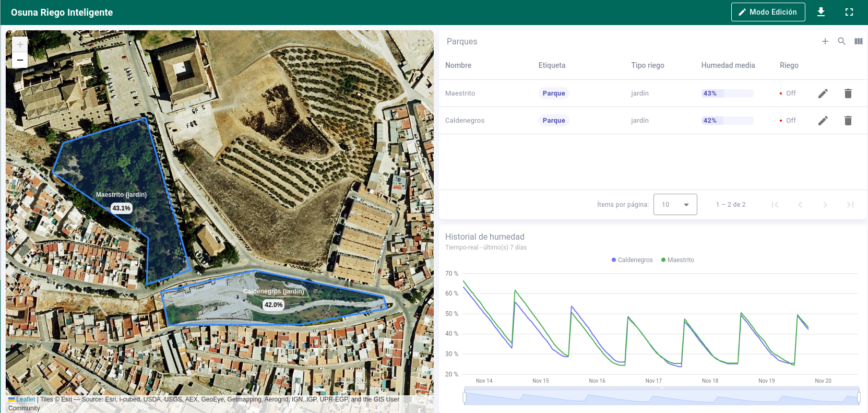Delete the Caldenegros park row

[x=848, y=121]
